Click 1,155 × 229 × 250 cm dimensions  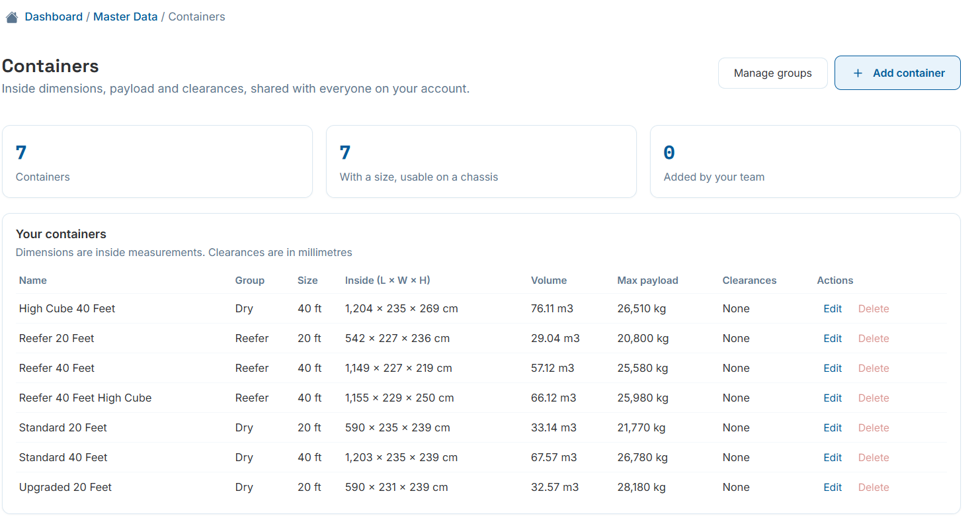[x=399, y=398]
